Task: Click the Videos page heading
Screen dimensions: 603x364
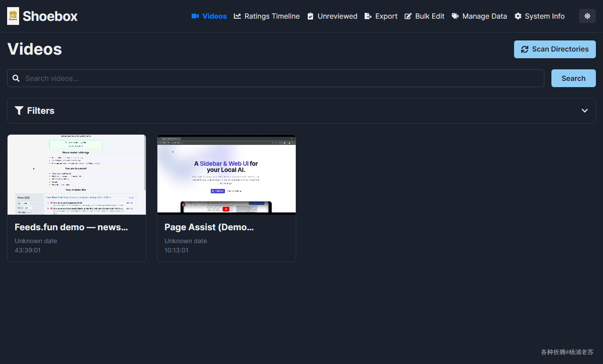Action: coord(35,49)
